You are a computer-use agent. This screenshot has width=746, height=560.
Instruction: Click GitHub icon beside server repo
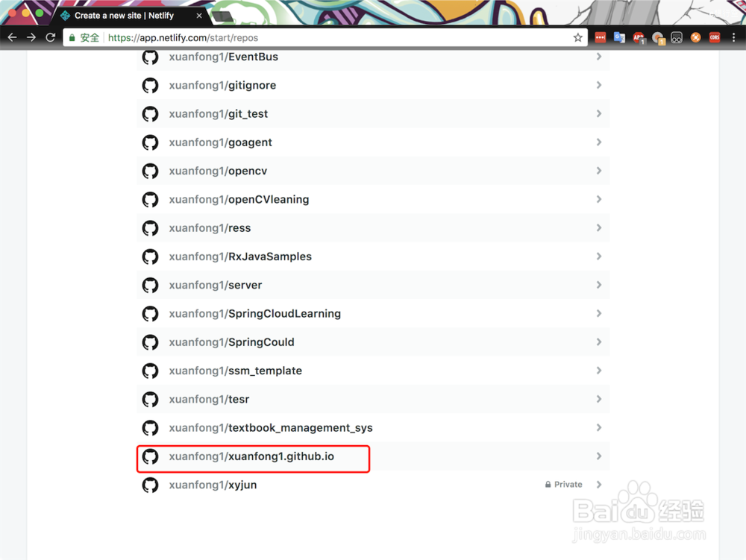coord(151,286)
